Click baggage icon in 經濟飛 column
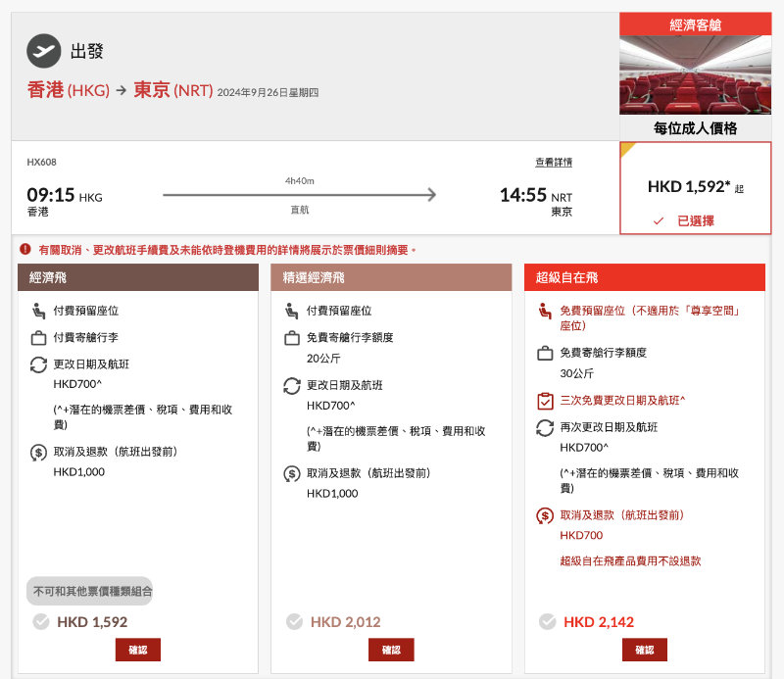 point(38,338)
